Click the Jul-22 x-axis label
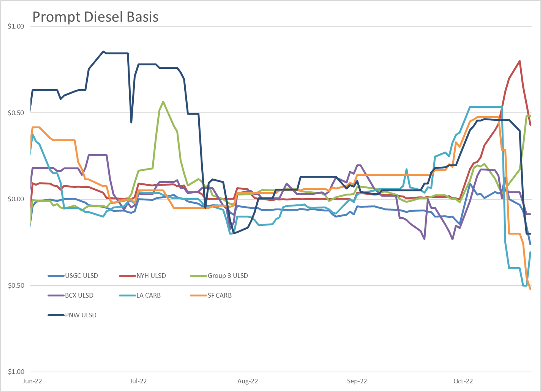 138,381
